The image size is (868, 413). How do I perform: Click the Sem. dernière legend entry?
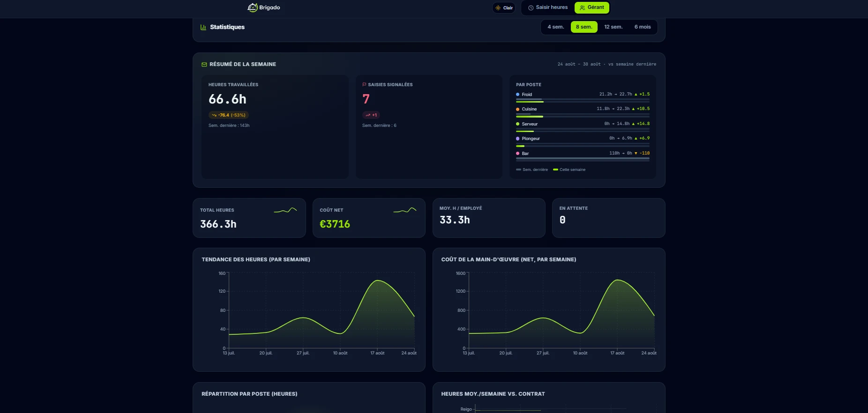point(532,170)
